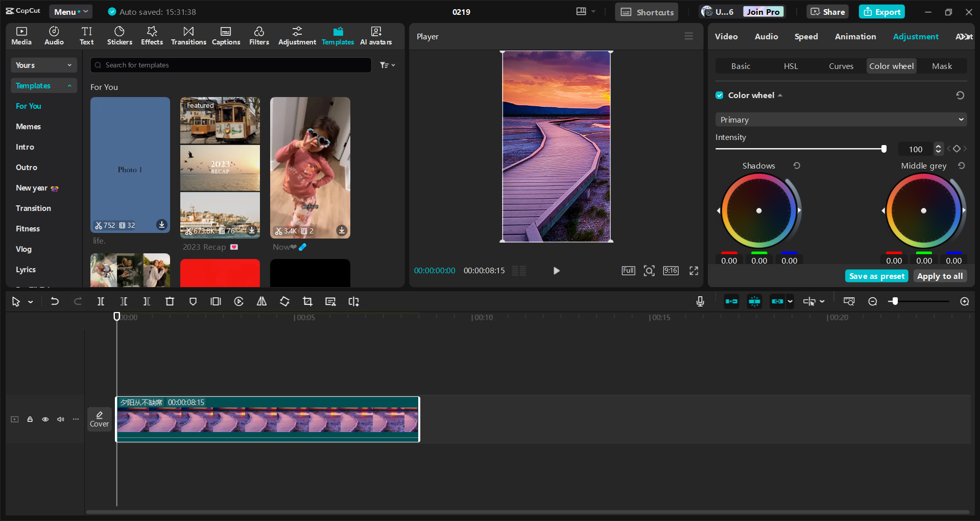Viewport: 980px width, 521px height.
Task: Switch to the Curves tab in Adjustment
Action: [841, 66]
